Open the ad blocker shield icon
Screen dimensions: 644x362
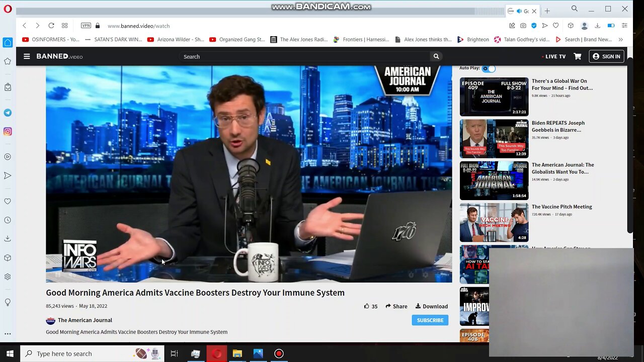(534, 26)
